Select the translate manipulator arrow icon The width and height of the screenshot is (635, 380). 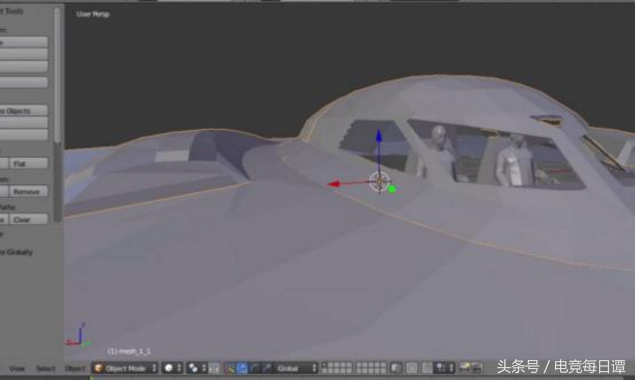242,368
